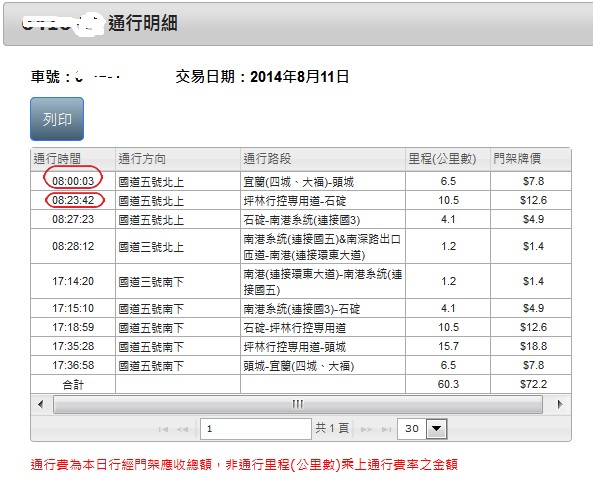The width and height of the screenshot is (593, 492).
Task: Select the 17:35:28 time cell
Action: click(73, 346)
